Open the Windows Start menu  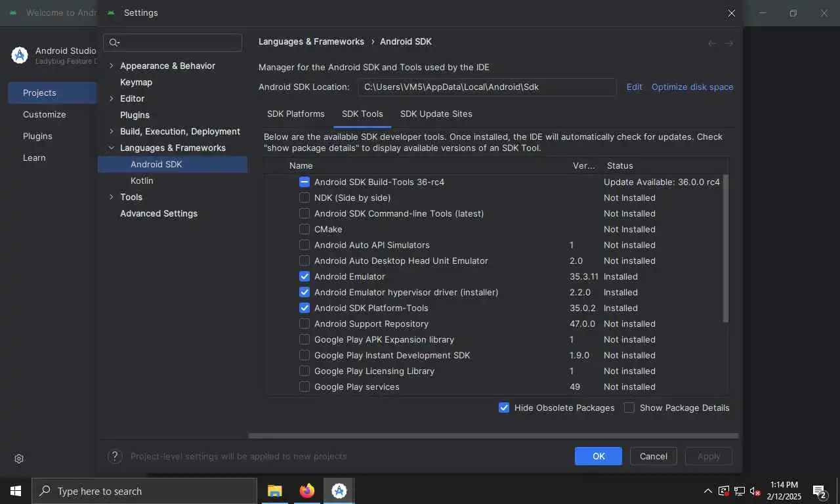click(15, 491)
